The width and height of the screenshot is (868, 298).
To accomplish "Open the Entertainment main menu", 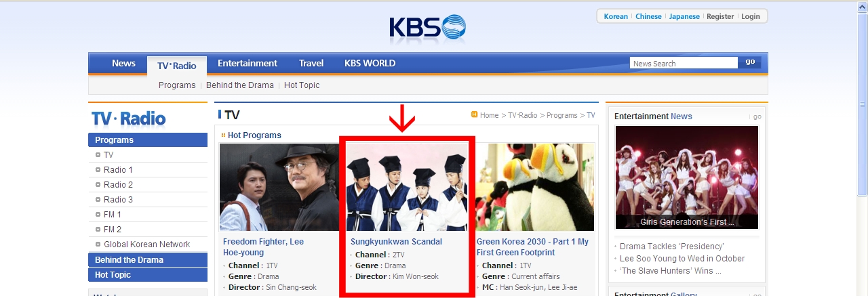I will click(248, 63).
